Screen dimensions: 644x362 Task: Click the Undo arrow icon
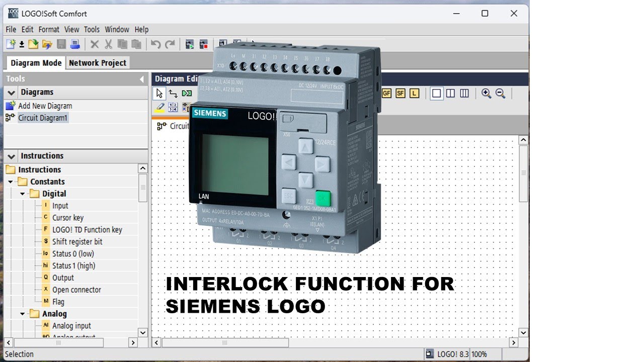(x=156, y=44)
